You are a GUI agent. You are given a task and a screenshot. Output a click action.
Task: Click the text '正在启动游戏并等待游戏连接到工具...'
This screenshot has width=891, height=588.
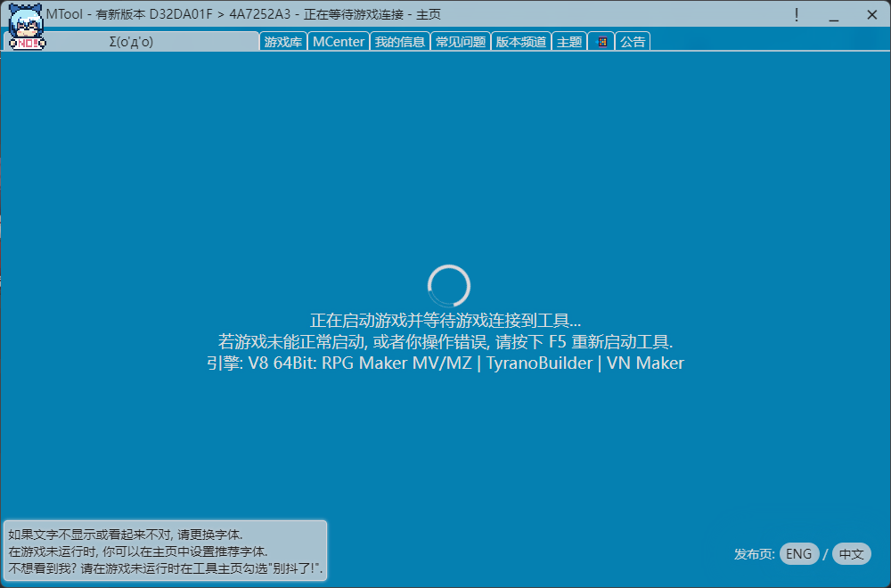click(445, 321)
